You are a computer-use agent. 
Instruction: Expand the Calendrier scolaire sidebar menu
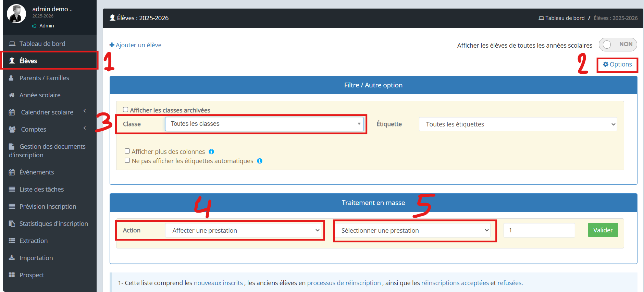[x=47, y=112]
